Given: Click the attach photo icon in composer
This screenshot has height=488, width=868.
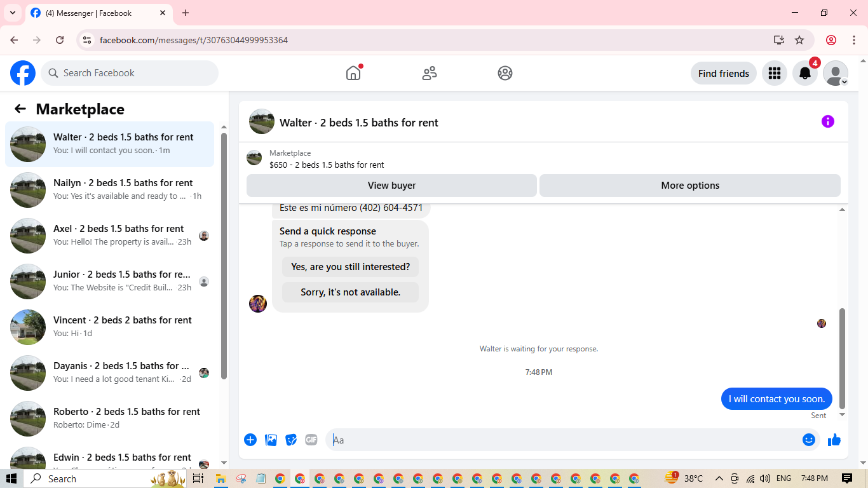Looking at the screenshot, I should pos(271,440).
